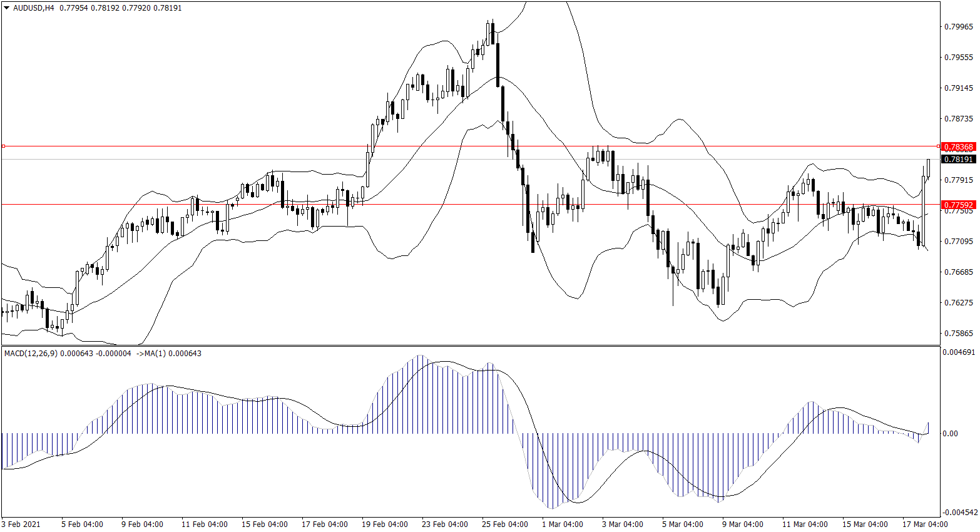Click the 0.79965 price scale value

958,27
